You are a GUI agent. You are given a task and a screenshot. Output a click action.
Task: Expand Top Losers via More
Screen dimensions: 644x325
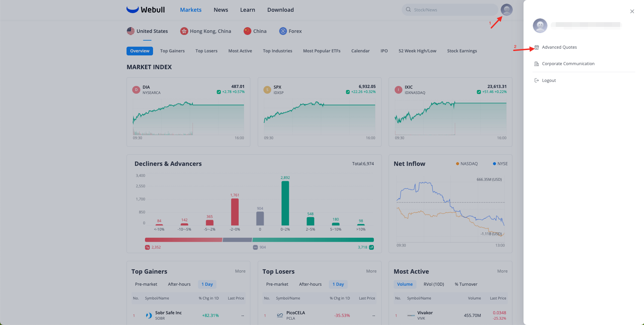pyautogui.click(x=371, y=271)
